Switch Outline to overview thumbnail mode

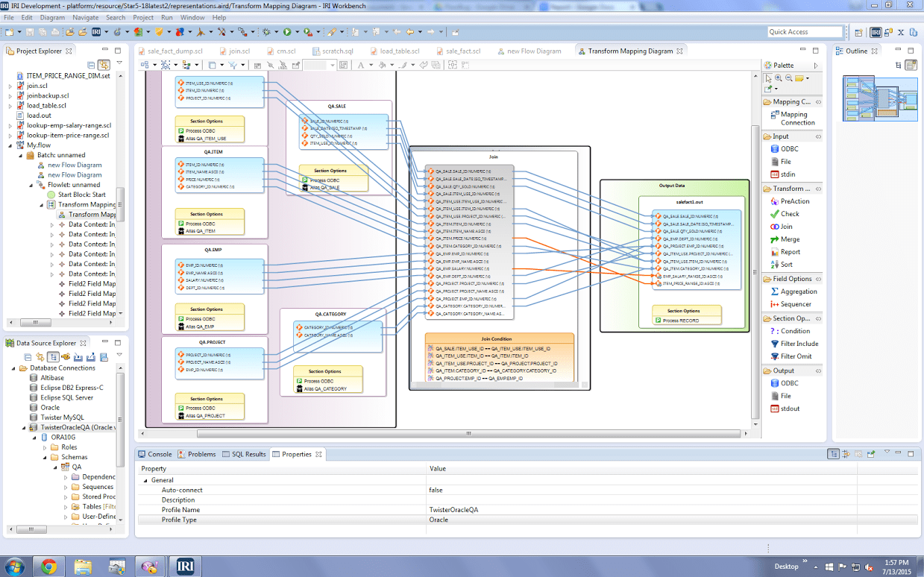[x=911, y=66]
